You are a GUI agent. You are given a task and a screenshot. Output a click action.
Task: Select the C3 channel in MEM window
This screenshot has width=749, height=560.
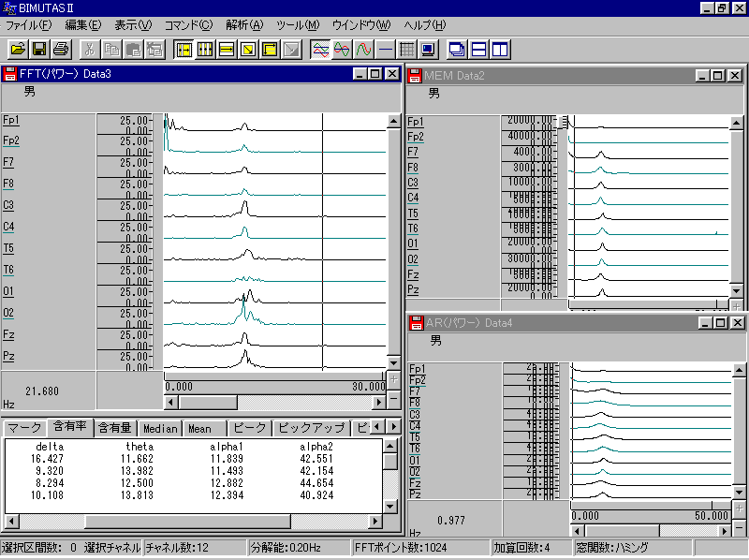coord(414,183)
